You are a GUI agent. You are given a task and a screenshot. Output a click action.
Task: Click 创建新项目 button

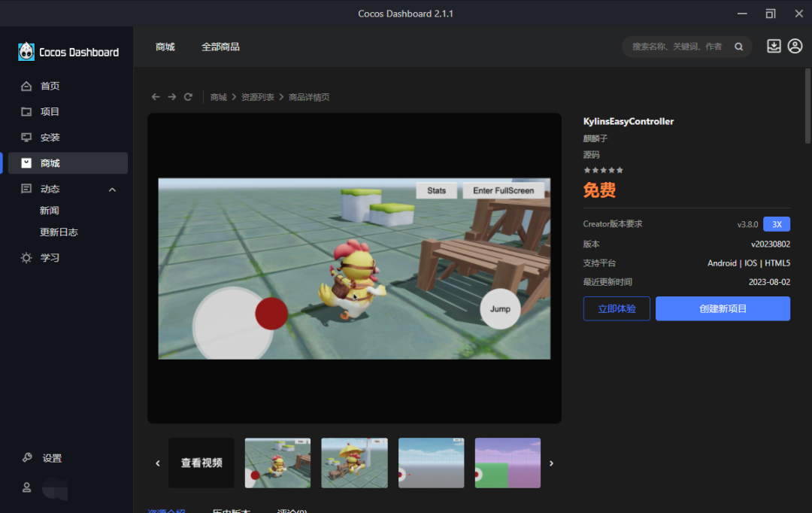(723, 309)
